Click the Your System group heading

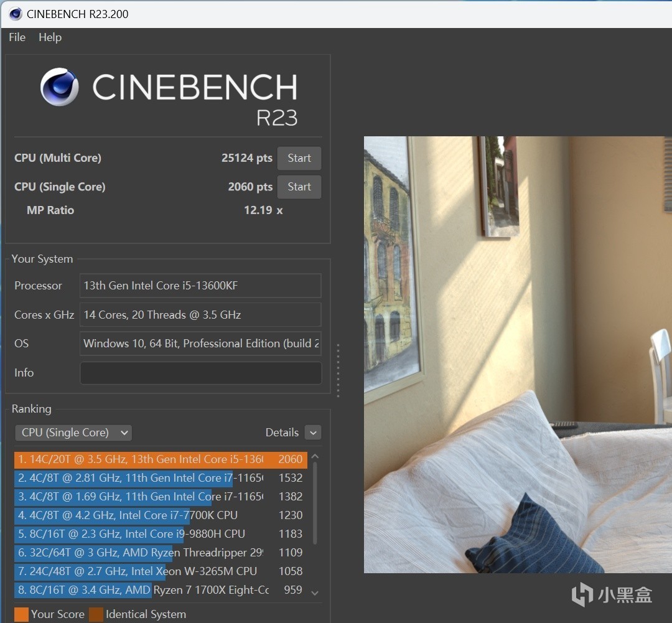(42, 259)
